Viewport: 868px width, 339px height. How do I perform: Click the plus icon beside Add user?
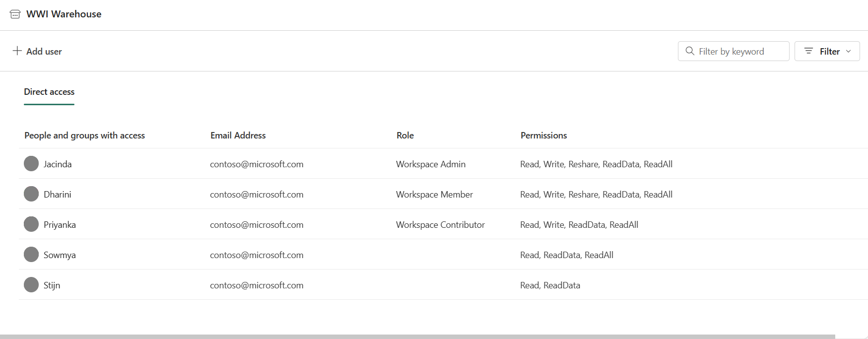coord(17,51)
